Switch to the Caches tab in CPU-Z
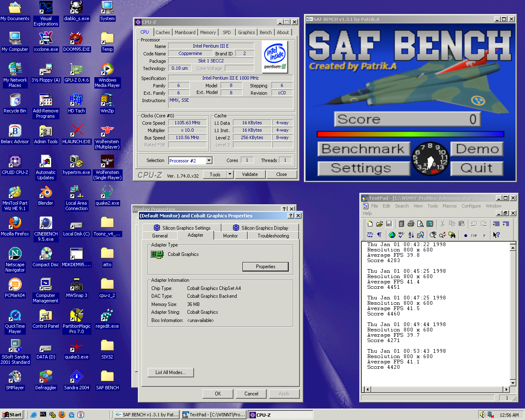 (162, 32)
